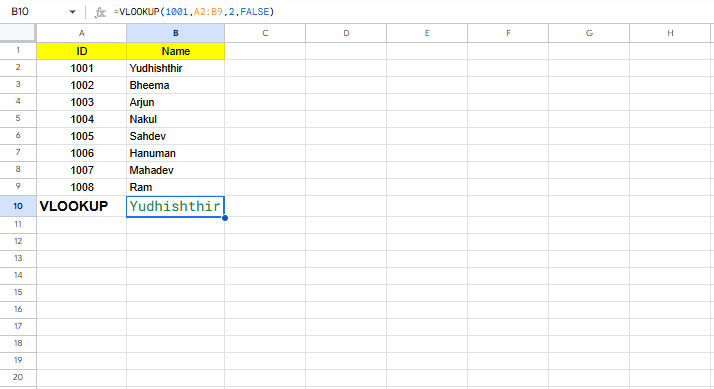
Task: Click cell containing 1006
Action: click(82, 153)
